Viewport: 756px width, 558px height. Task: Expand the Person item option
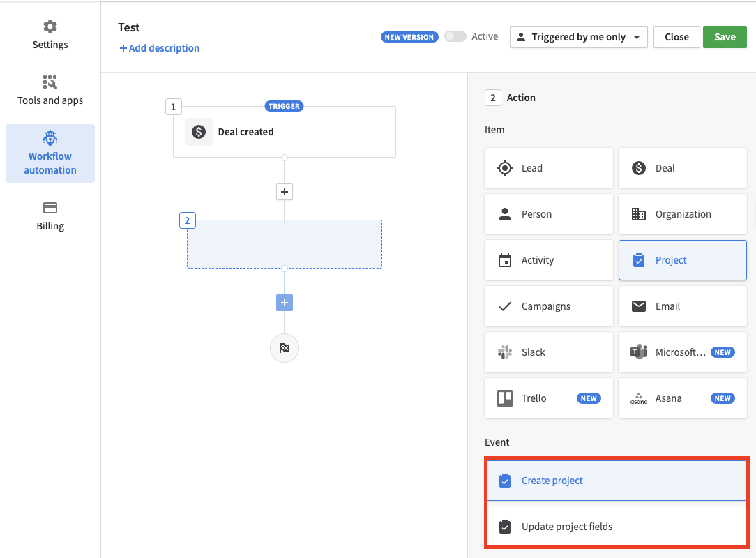coord(547,214)
